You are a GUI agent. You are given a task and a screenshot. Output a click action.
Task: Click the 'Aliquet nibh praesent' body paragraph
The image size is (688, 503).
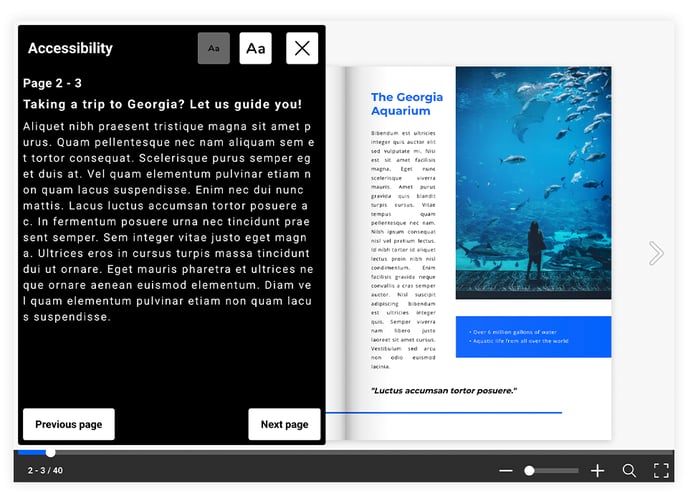pos(168,222)
